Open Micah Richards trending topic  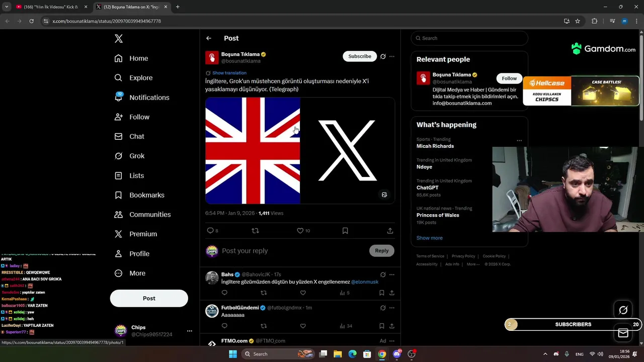coord(435,146)
